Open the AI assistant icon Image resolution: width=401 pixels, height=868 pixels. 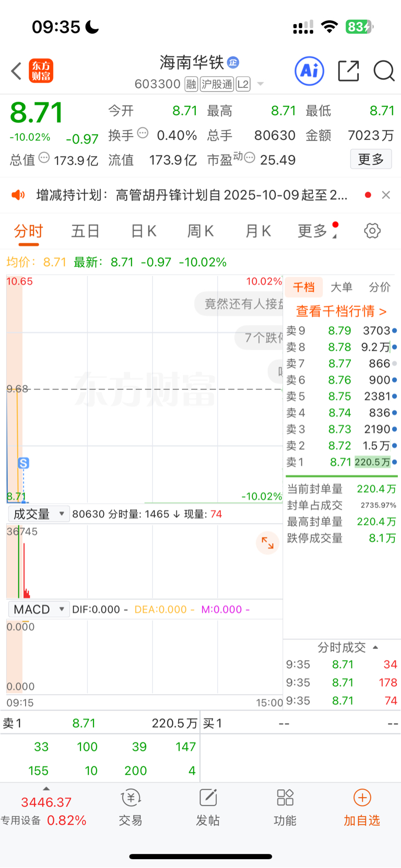pos(310,71)
